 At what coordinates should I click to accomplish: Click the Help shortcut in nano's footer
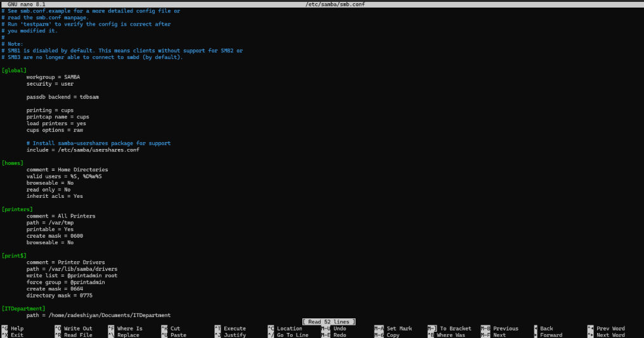click(x=16, y=328)
